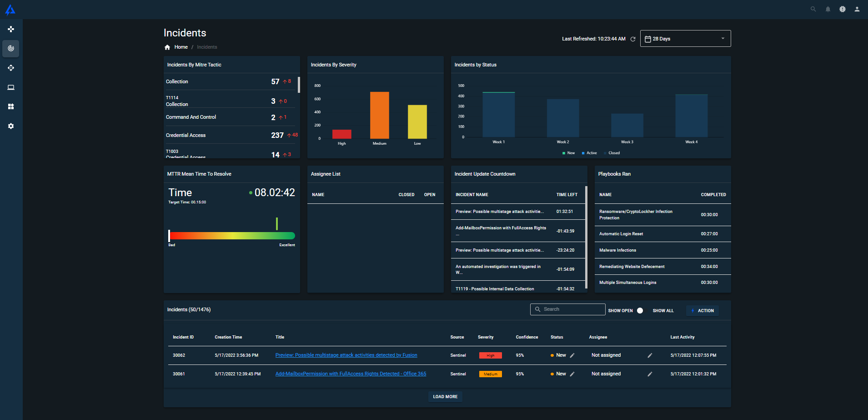Open the Action menu button
The height and width of the screenshot is (420, 868).
[x=702, y=311]
